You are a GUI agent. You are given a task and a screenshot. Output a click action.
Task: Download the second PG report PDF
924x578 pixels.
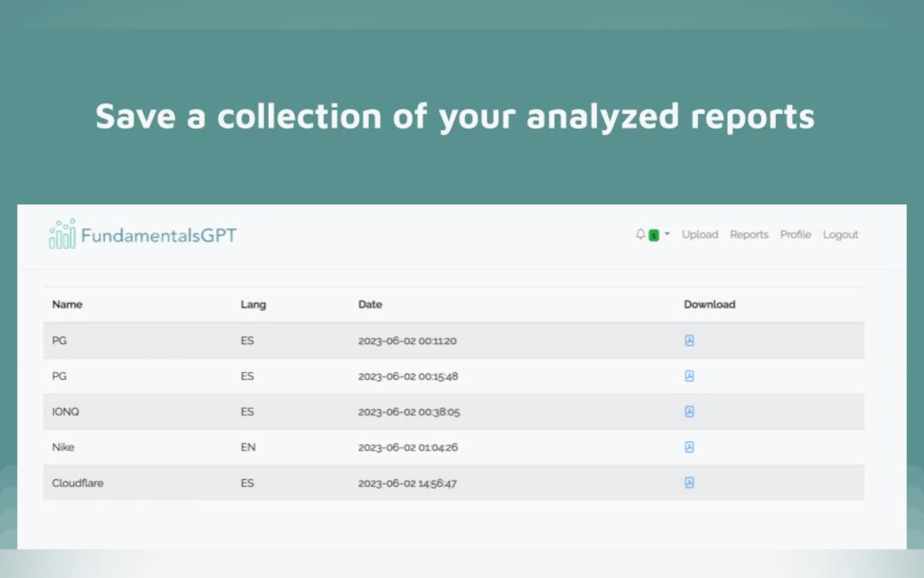pos(689,376)
